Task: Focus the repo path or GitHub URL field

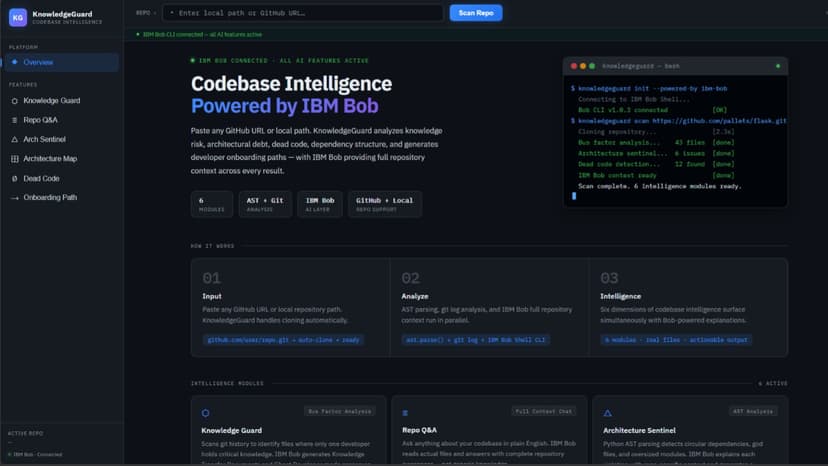Action: 303,13
